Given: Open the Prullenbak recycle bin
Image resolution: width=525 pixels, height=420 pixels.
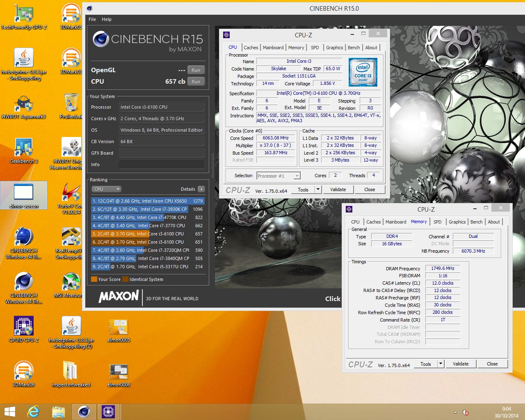Looking at the screenshot, I should pos(71,106).
